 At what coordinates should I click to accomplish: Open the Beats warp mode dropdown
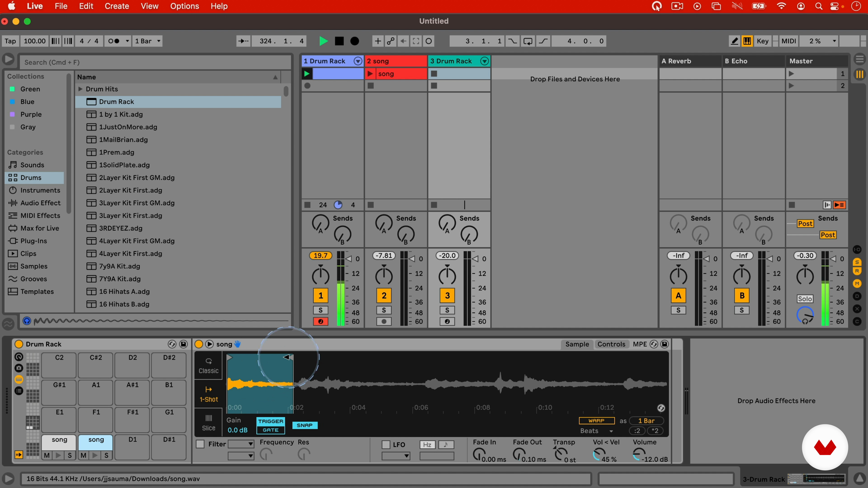(x=597, y=431)
